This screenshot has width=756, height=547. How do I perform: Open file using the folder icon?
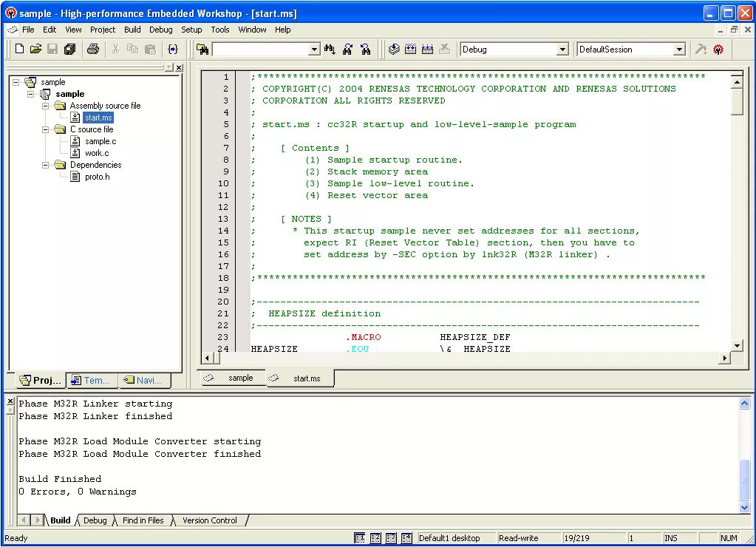(x=35, y=49)
